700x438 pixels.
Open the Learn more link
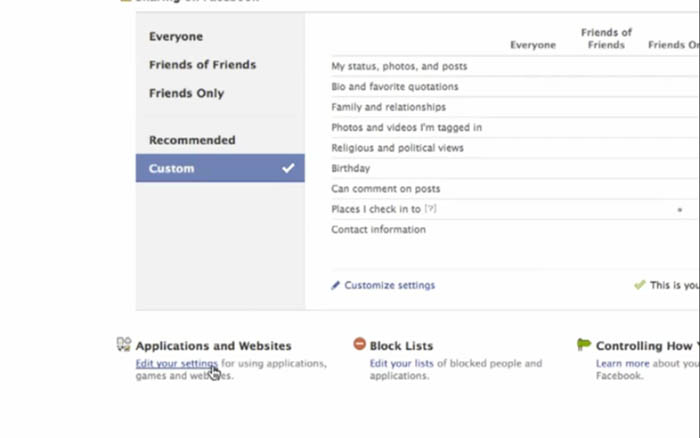click(x=622, y=363)
